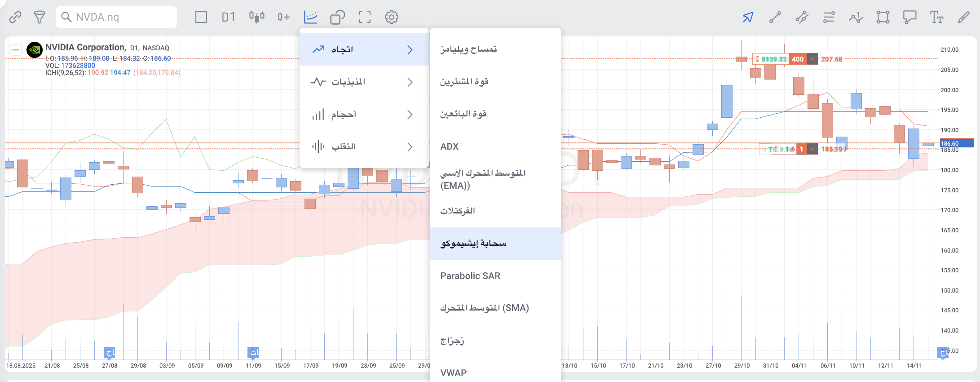Select سحابة إيشيموكو Ichimoku cloud indicator
The width and height of the screenshot is (980, 382).
(x=495, y=244)
